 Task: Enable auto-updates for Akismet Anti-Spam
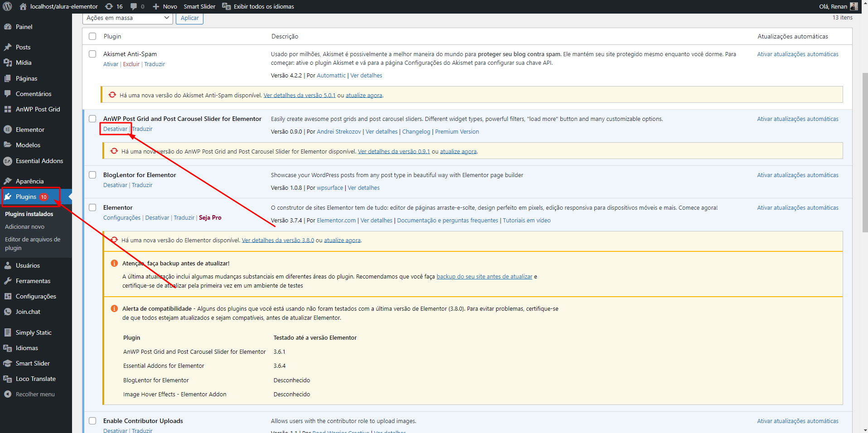pyautogui.click(x=798, y=54)
